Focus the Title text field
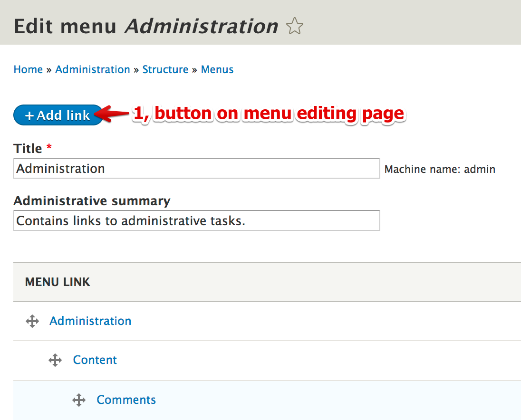 point(196,168)
